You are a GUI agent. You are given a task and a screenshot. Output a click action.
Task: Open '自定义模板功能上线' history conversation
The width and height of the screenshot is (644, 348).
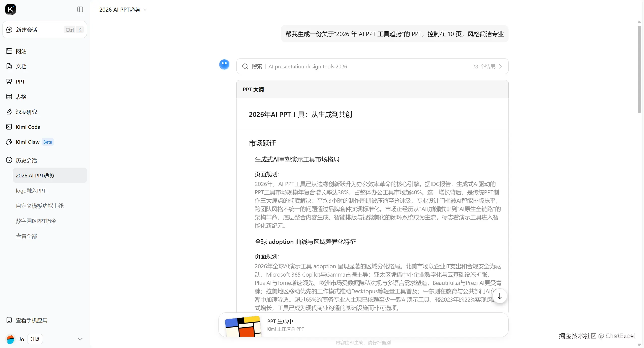point(40,206)
